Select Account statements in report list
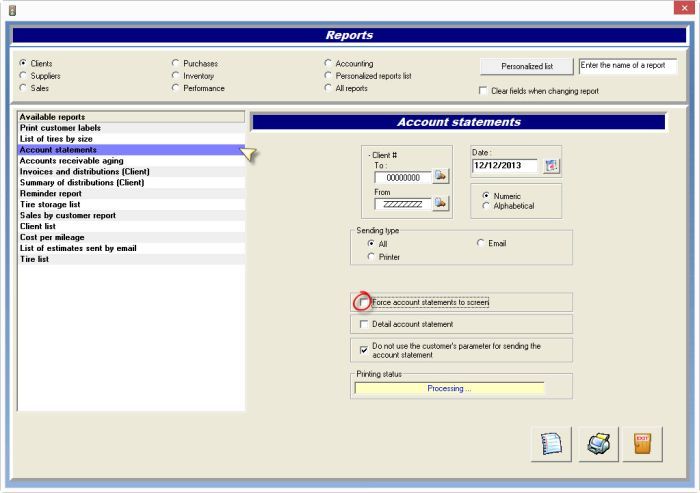Screen dimensions: 700x493 tap(131, 150)
